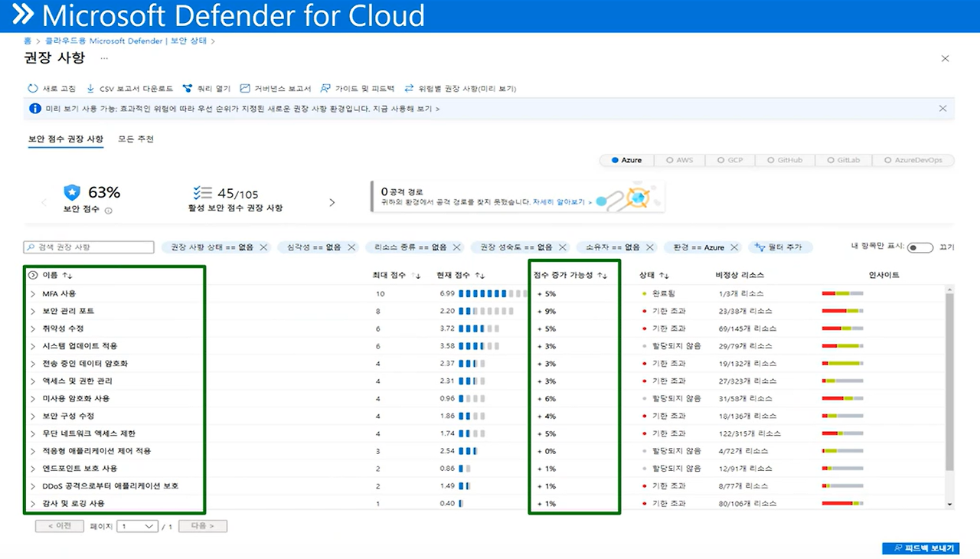Sort by 점수 증가 가능성 arrows
Viewport: 980px width, 559px height.
602,275
